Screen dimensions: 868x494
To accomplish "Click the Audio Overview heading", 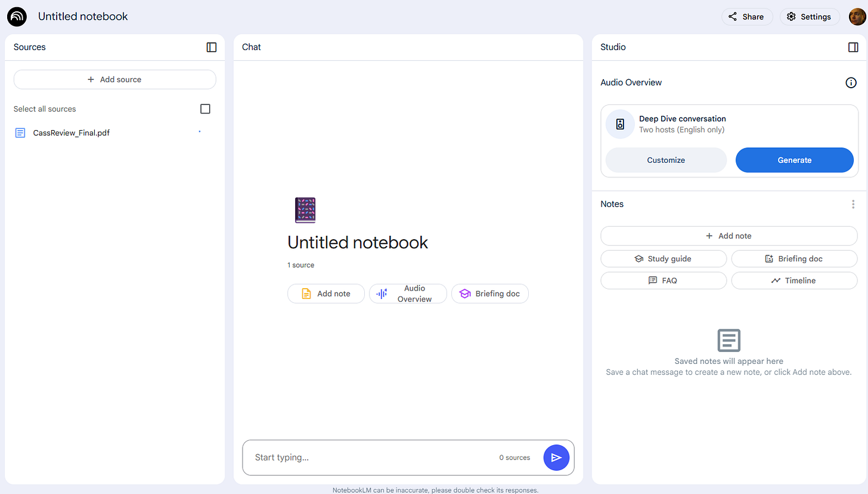I will [631, 83].
